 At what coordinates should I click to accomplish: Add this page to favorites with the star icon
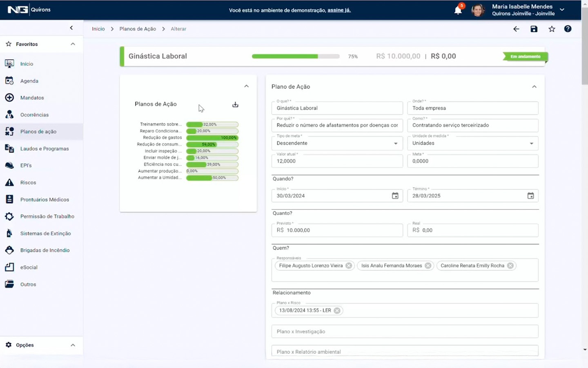click(552, 29)
